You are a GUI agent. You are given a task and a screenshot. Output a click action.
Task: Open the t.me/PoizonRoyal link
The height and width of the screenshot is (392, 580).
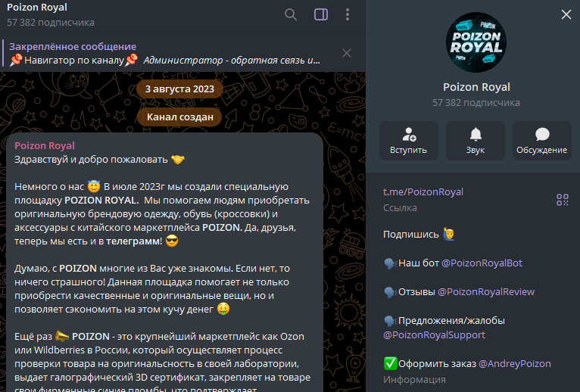pyautogui.click(x=423, y=192)
